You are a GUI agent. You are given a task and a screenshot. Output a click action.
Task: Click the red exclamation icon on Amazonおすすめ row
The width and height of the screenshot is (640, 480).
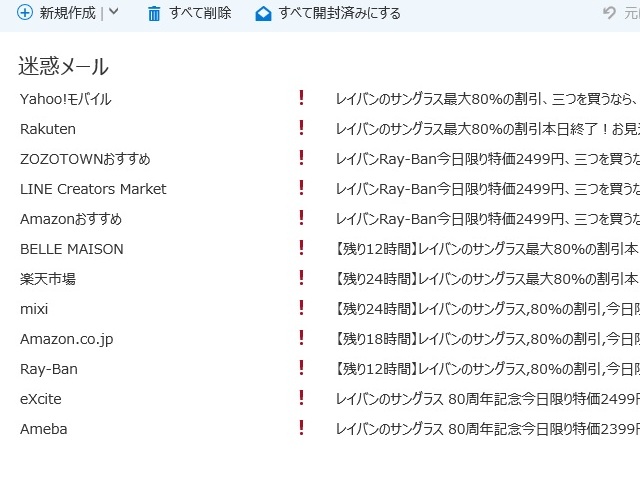pyautogui.click(x=301, y=218)
